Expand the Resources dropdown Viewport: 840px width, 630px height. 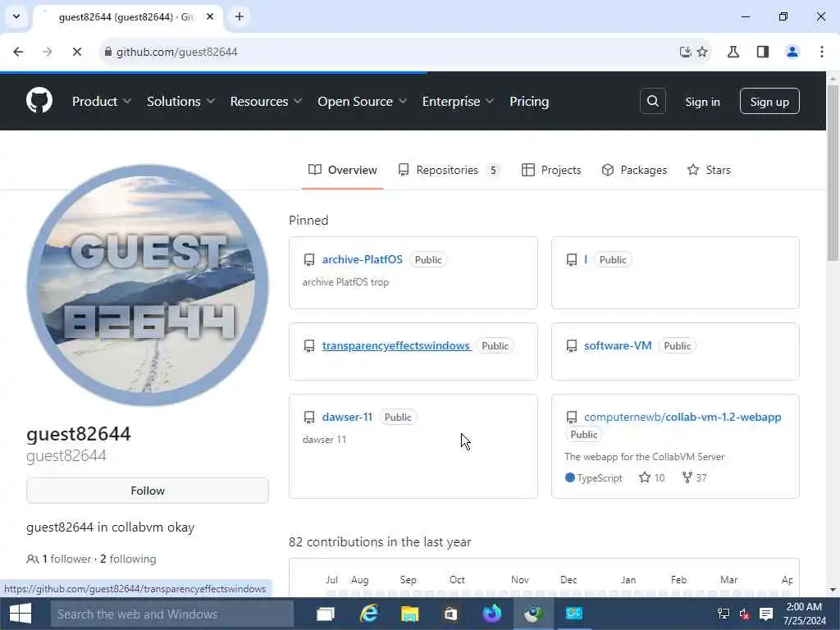click(x=266, y=101)
